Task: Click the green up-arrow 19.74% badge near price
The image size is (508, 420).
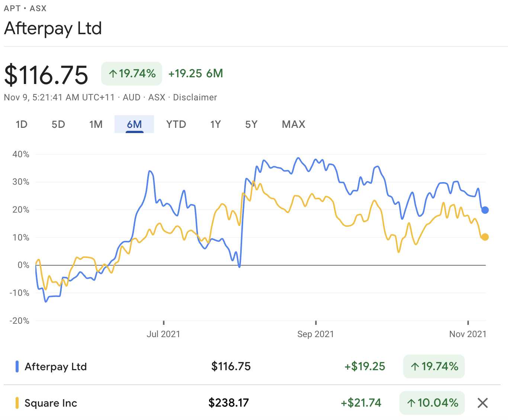Action: [x=132, y=74]
